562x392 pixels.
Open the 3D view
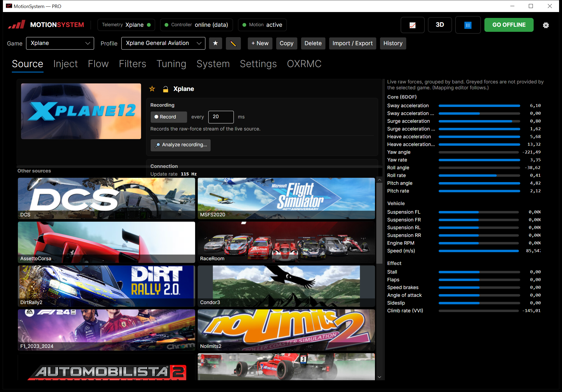(440, 25)
